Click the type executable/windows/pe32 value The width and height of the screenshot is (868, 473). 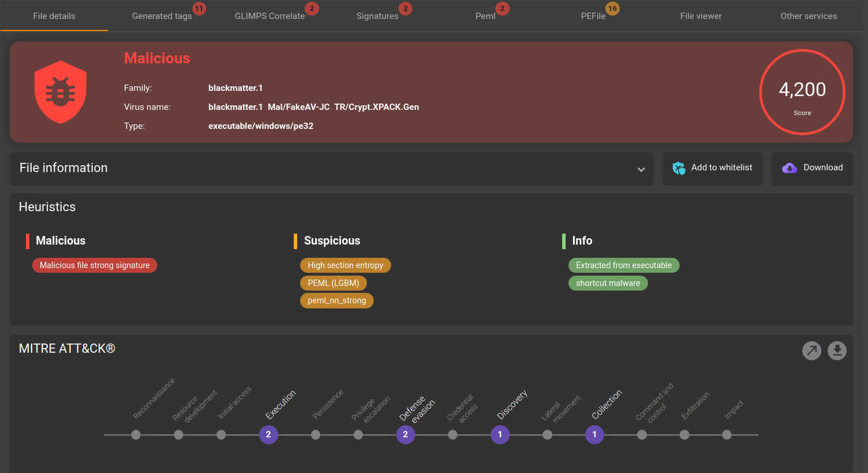[261, 126]
